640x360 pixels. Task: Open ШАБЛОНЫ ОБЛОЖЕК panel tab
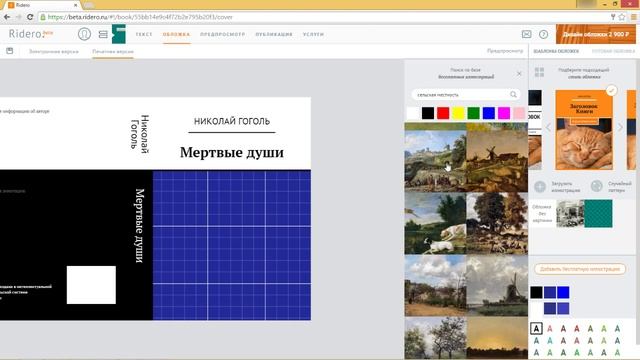(x=556, y=51)
